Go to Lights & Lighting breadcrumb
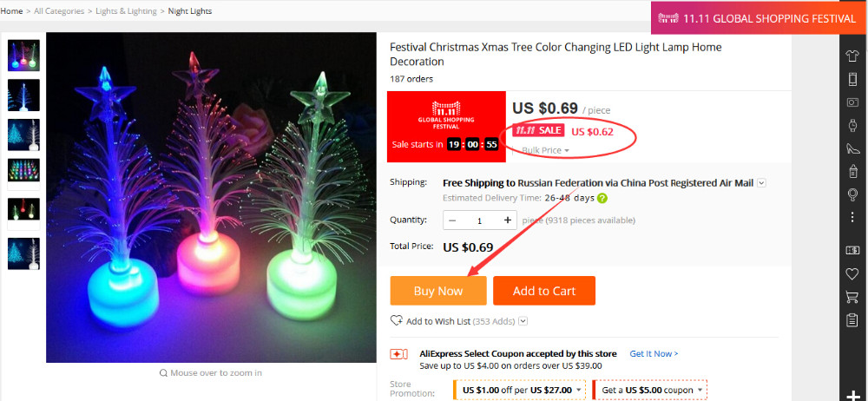 125,11
